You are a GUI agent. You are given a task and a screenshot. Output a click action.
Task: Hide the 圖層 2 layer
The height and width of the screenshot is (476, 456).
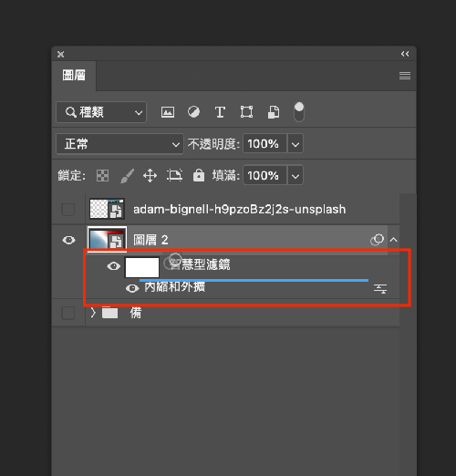click(x=68, y=240)
